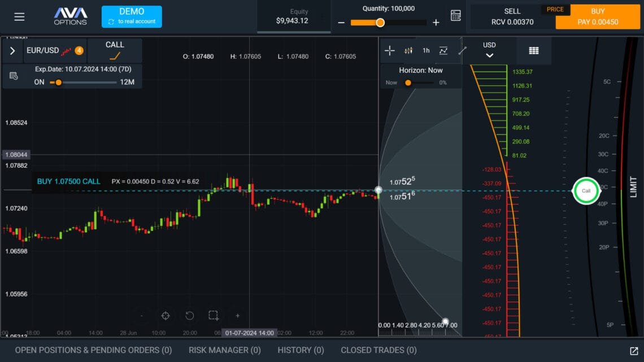Open the USD currency dropdown
644x362 pixels.
tap(489, 50)
